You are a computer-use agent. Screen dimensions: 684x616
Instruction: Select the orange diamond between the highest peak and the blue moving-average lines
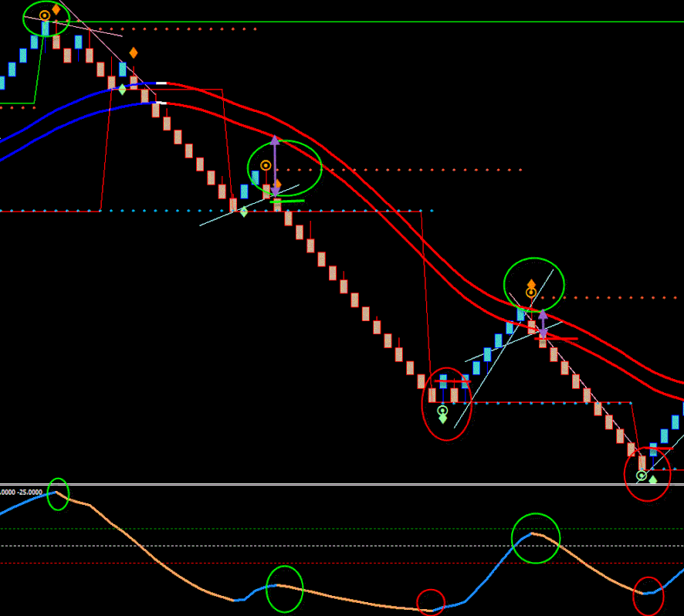[x=134, y=52]
